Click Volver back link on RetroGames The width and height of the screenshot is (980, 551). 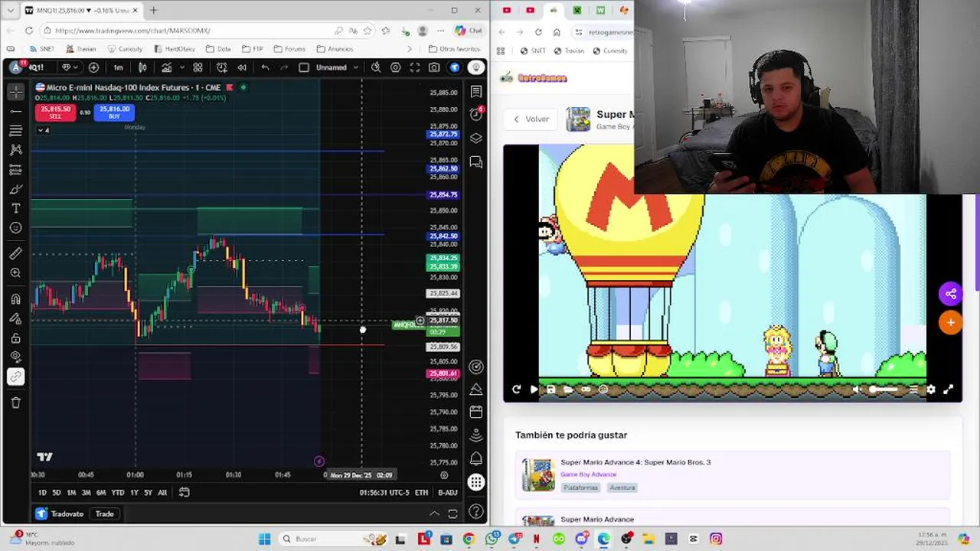pyautogui.click(x=531, y=119)
